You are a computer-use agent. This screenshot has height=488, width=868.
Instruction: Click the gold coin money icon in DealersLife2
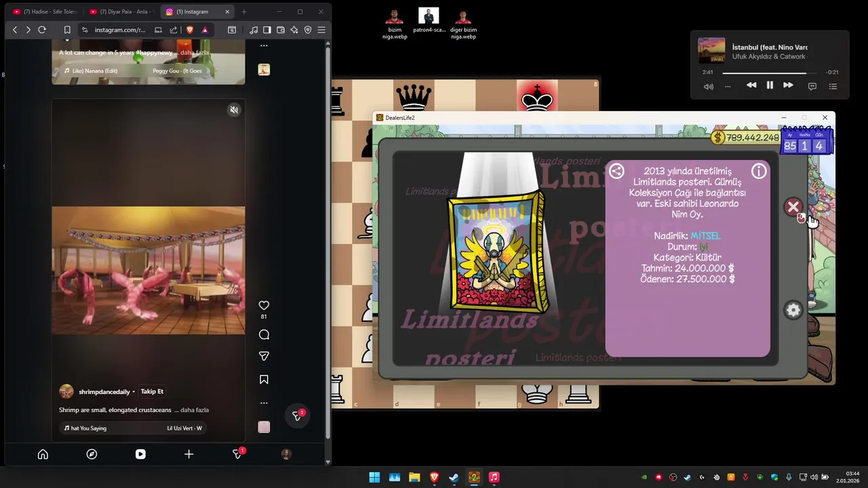pyautogui.click(x=718, y=138)
